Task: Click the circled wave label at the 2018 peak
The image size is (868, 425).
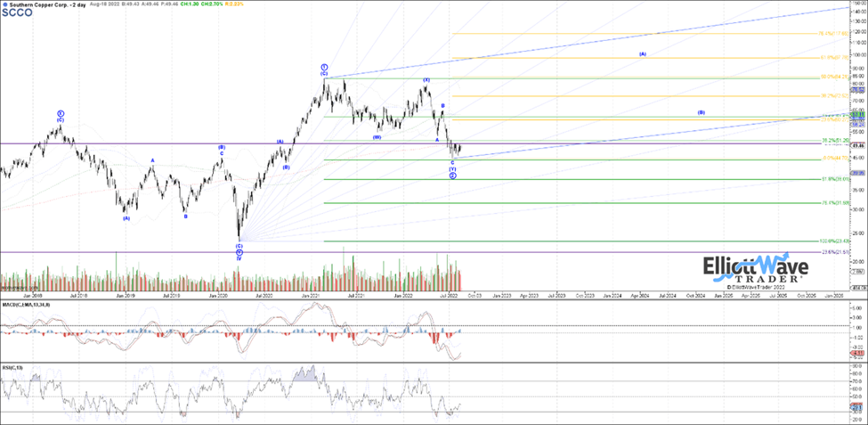Action: [x=61, y=114]
